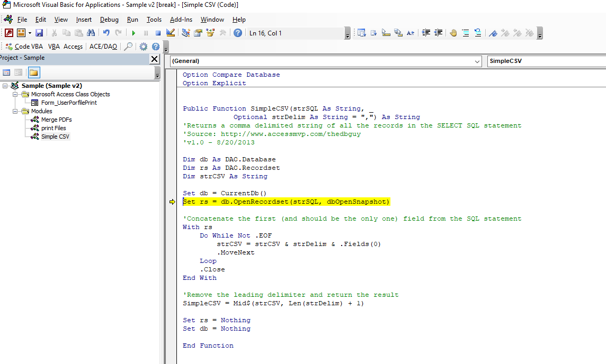This screenshot has width=606, height=364.
Task: Click the Reset (stop) square icon
Action: (157, 33)
